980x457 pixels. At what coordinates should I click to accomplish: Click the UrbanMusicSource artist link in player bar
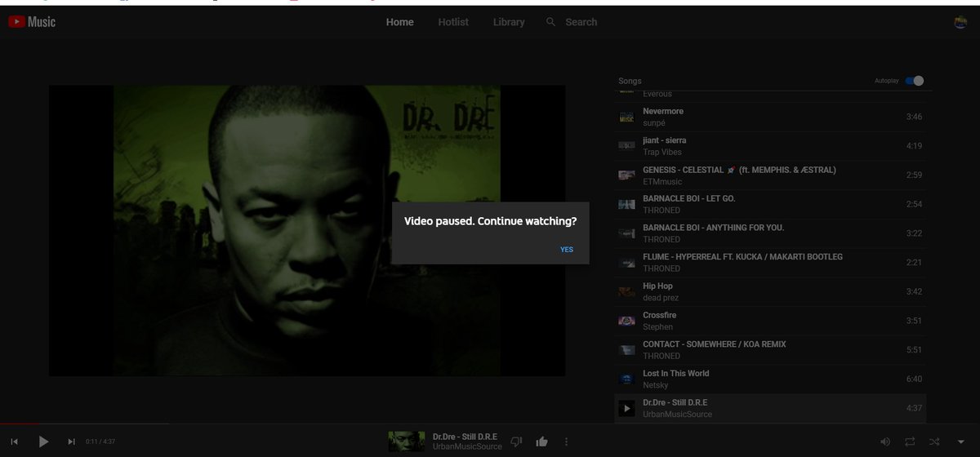[467, 447]
